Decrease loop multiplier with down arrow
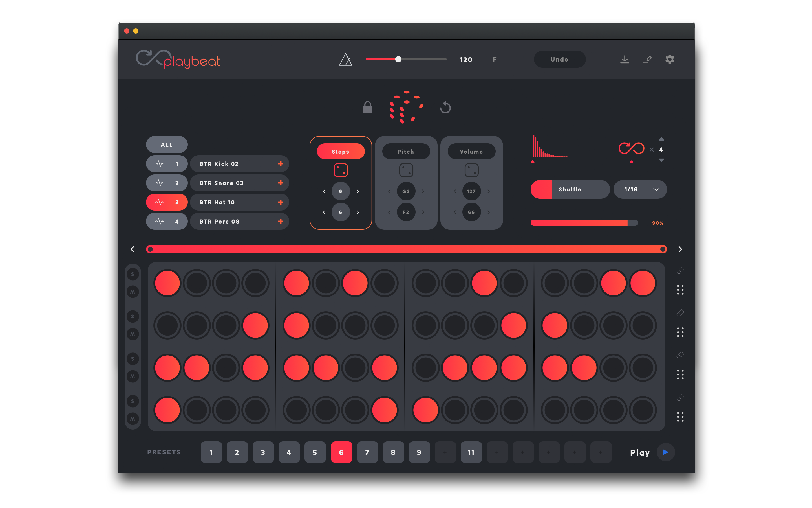Image resolution: width=812 pixels, height=508 pixels. click(x=661, y=160)
